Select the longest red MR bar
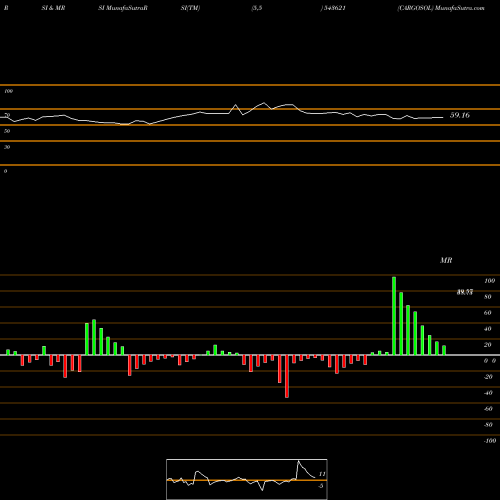Screen dimensions: 500x500 click(x=287, y=376)
